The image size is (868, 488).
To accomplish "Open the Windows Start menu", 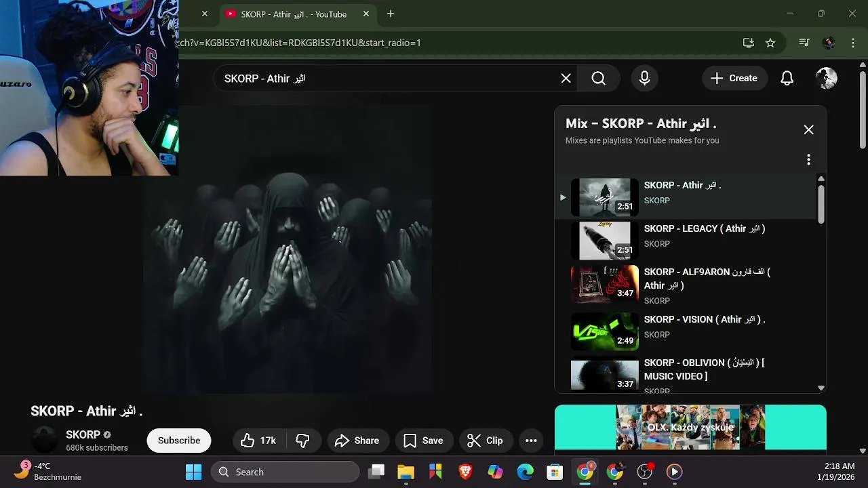I will pyautogui.click(x=193, y=472).
